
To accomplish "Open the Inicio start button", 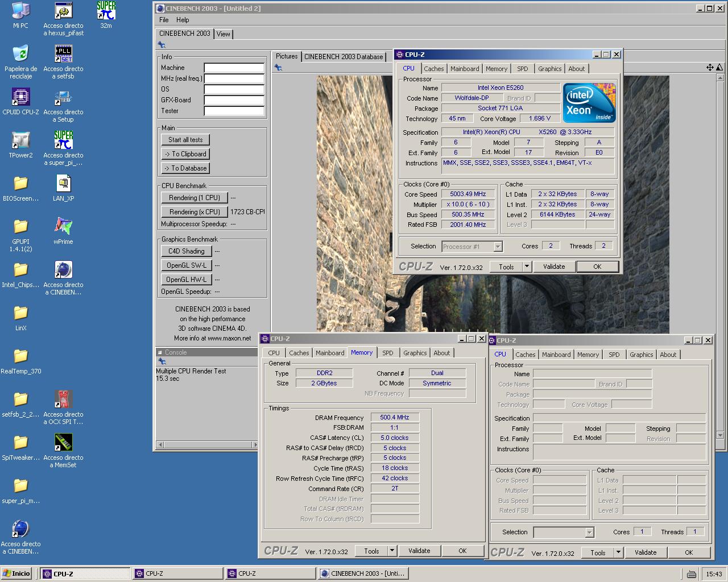I will tap(16, 573).
